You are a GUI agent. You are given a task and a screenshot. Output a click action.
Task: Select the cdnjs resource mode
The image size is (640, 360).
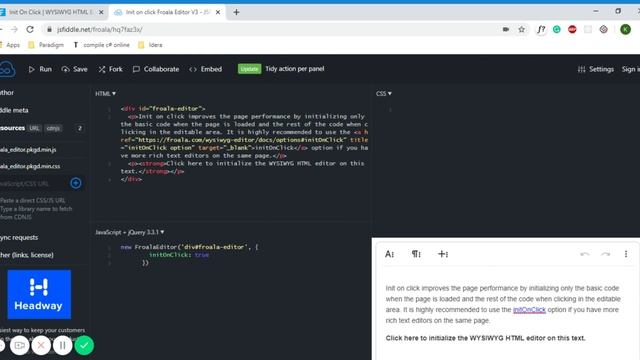click(53, 128)
